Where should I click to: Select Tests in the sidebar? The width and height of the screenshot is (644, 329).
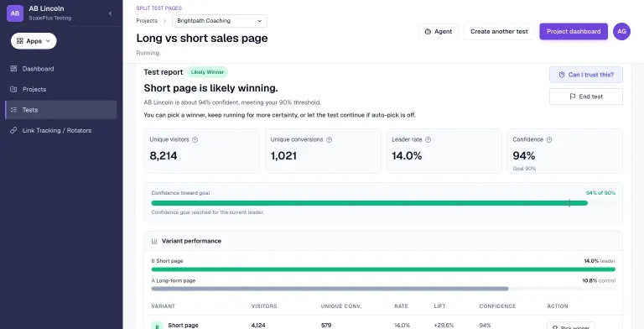(x=60, y=110)
